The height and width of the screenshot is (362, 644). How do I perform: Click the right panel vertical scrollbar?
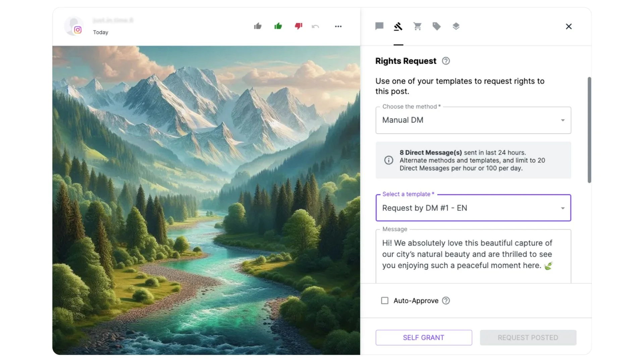[x=589, y=130]
